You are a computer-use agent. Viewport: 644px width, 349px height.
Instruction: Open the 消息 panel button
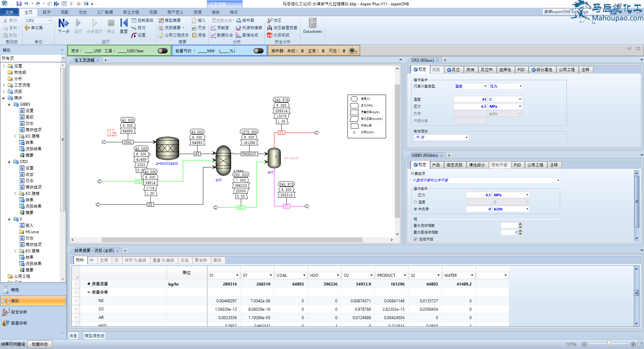(73, 336)
